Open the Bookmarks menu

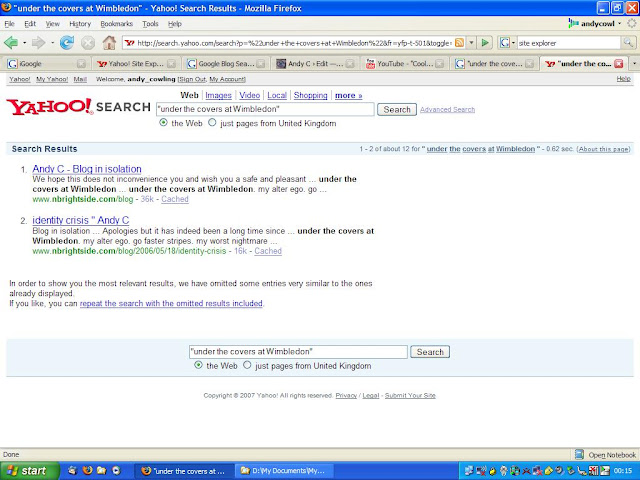[x=117, y=24]
